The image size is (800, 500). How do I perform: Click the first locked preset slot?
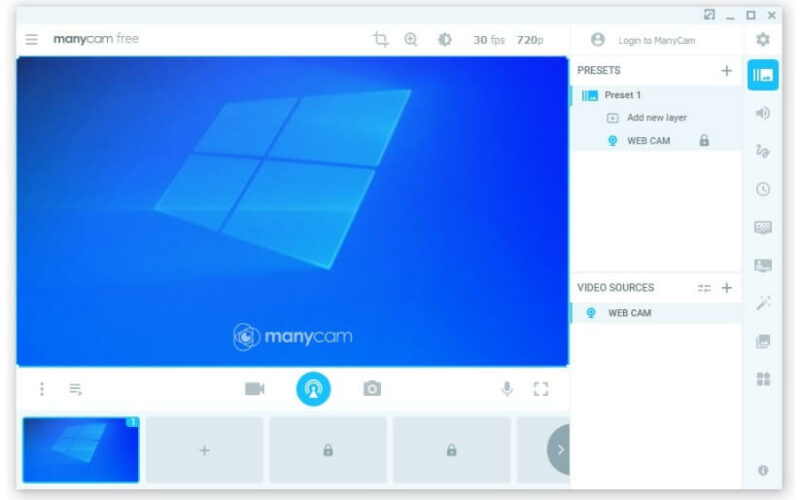pos(328,450)
